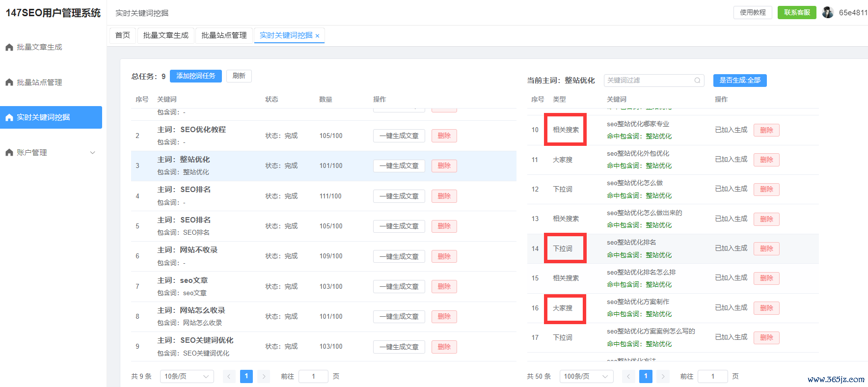Select 实时关键词挖掘 in the sidebar
Viewport: 868px width, 387px height.
(51, 117)
